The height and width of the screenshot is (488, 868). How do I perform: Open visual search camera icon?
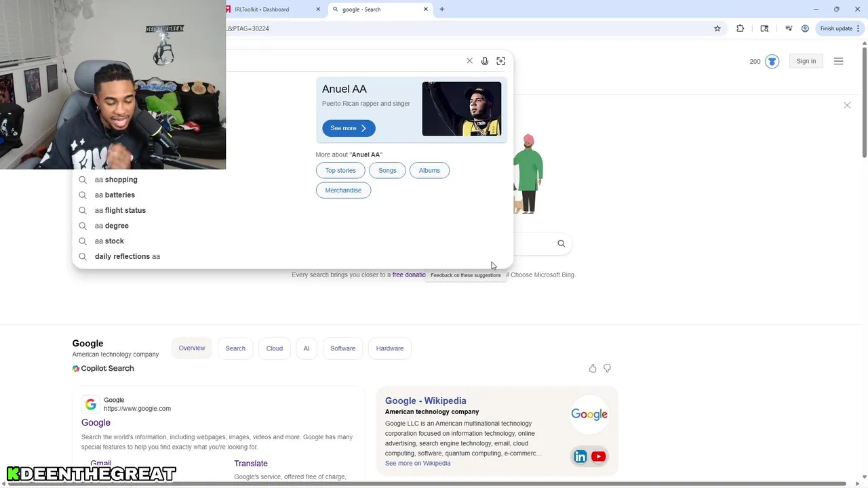501,61
